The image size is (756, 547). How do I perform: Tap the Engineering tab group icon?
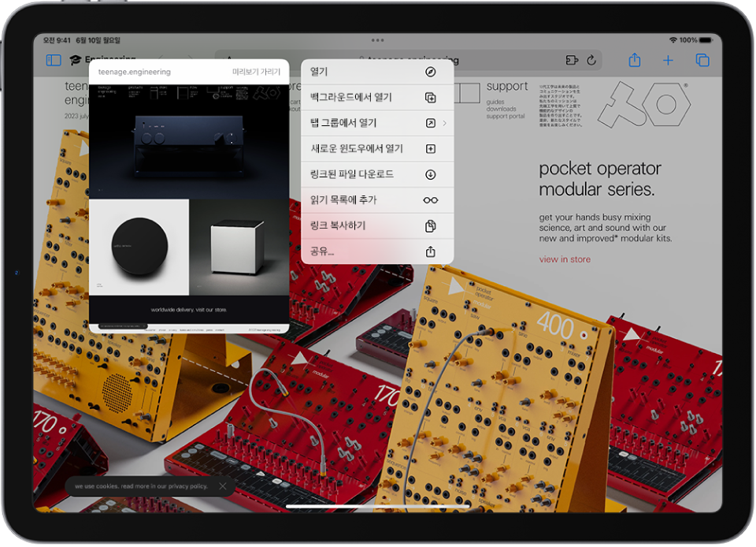76,60
